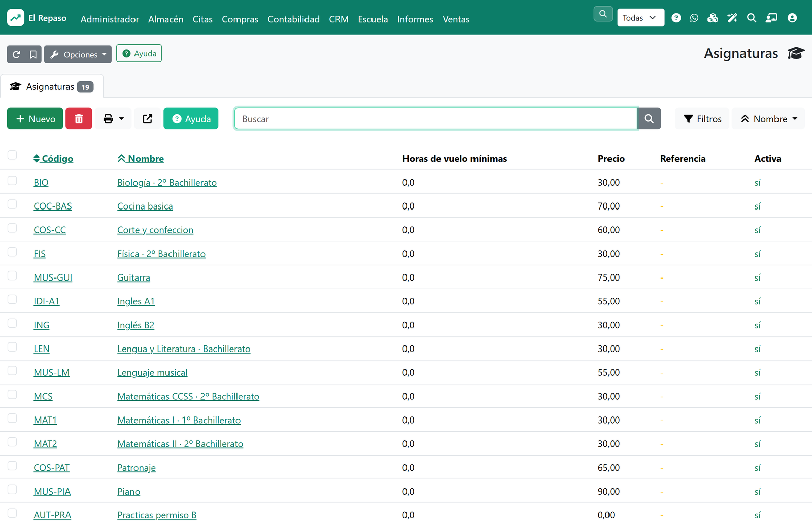The width and height of the screenshot is (812, 522).
Task: Open the Ventas menu
Action: tap(456, 19)
